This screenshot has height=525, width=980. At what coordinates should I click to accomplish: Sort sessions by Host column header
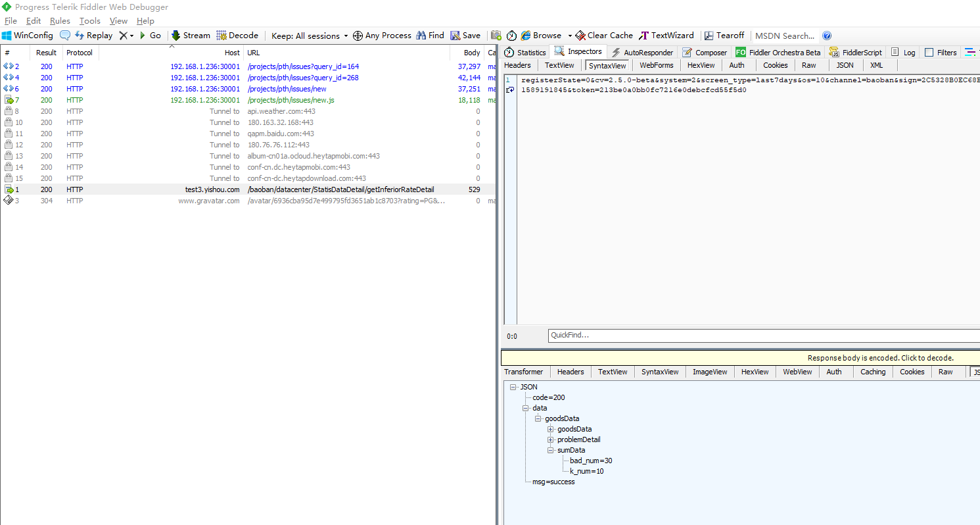[171, 53]
